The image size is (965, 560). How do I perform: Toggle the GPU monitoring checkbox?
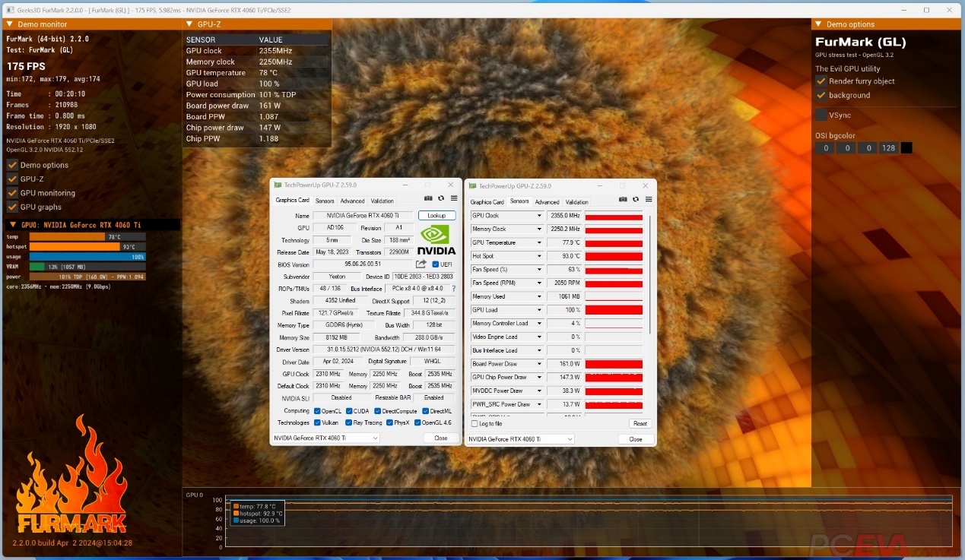click(12, 193)
